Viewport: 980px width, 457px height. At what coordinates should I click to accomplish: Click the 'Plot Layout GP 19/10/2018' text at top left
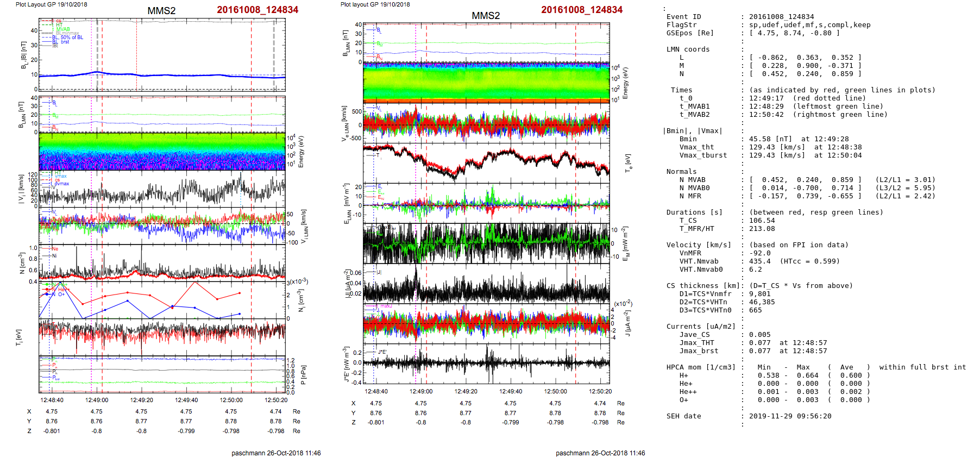click(51, 4)
